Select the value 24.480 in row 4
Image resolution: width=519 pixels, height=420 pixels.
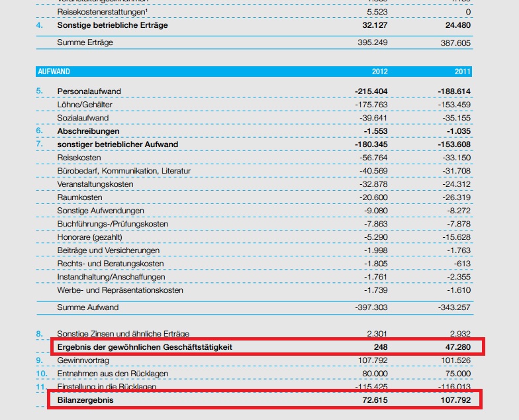pos(458,25)
